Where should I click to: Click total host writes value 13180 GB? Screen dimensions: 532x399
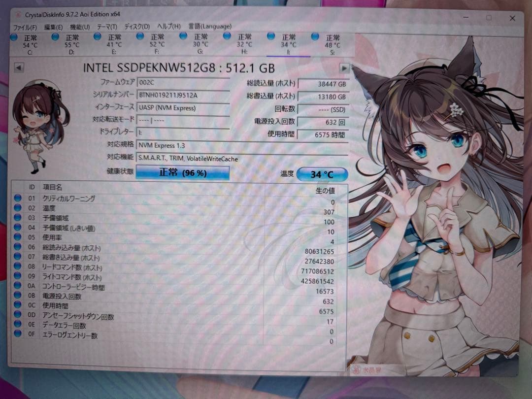coord(323,97)
